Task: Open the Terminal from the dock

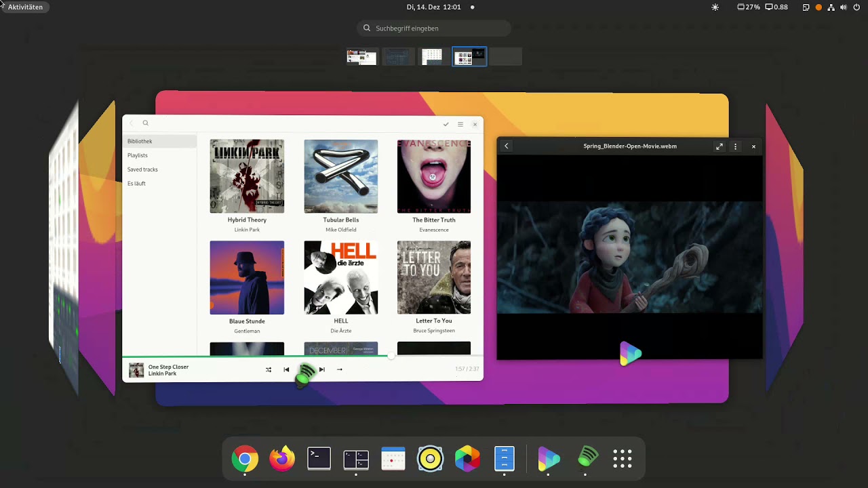Action: [x=319, y=459]
